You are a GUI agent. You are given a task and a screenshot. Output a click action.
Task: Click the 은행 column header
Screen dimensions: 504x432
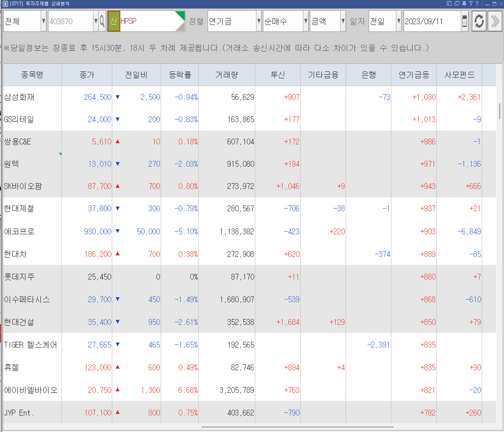pyautogui.click(x=368, y=75)
